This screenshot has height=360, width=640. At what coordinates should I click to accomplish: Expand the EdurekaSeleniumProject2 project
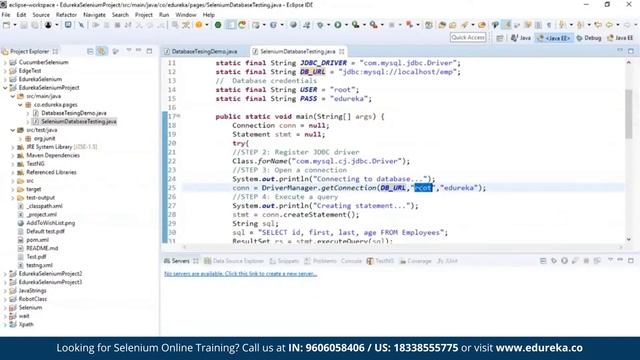pos(5,274)
